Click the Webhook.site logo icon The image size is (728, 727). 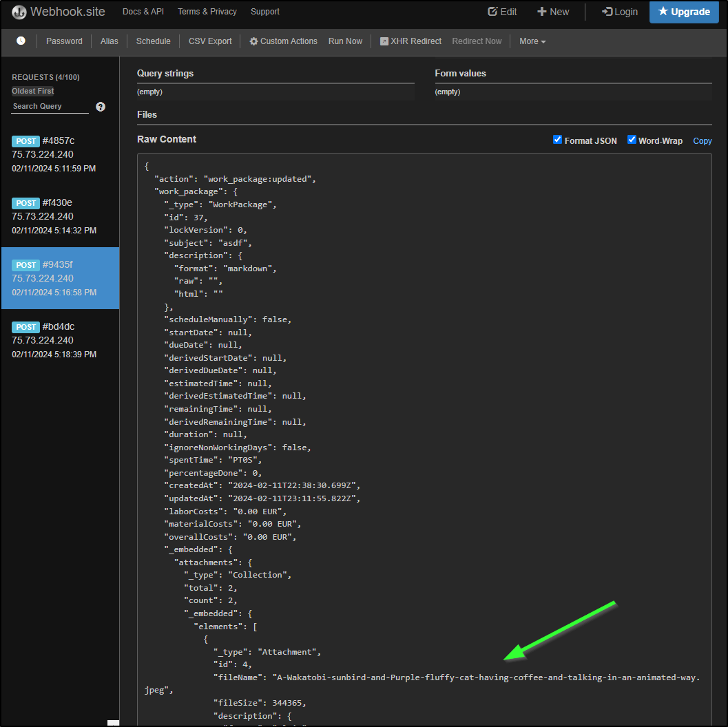pyautogui.click(x=19, y=12)
